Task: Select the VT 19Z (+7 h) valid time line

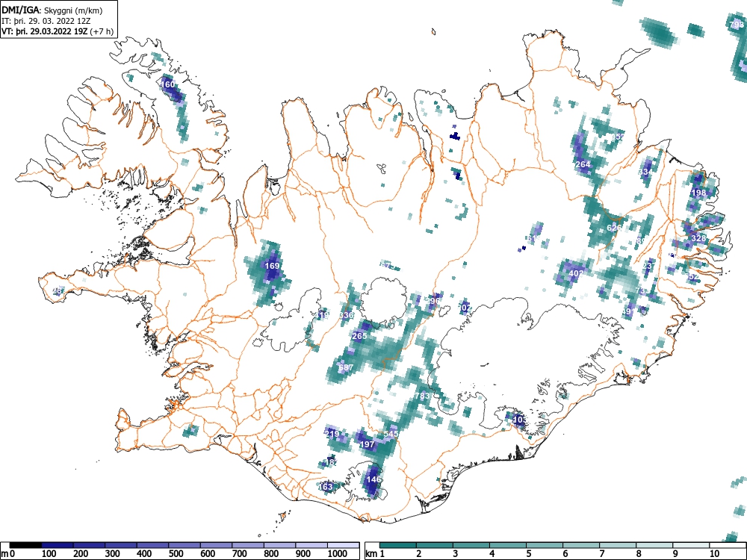Action: (58, 31)
